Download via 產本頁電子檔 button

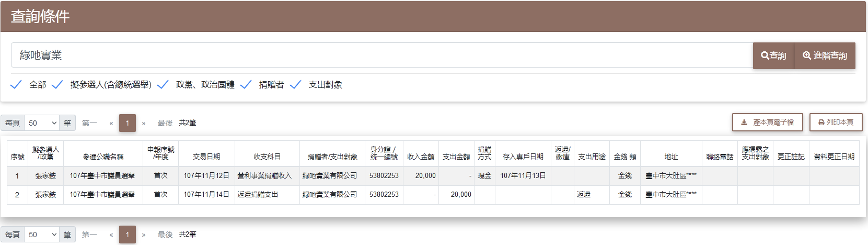click(x=767, y=122)
